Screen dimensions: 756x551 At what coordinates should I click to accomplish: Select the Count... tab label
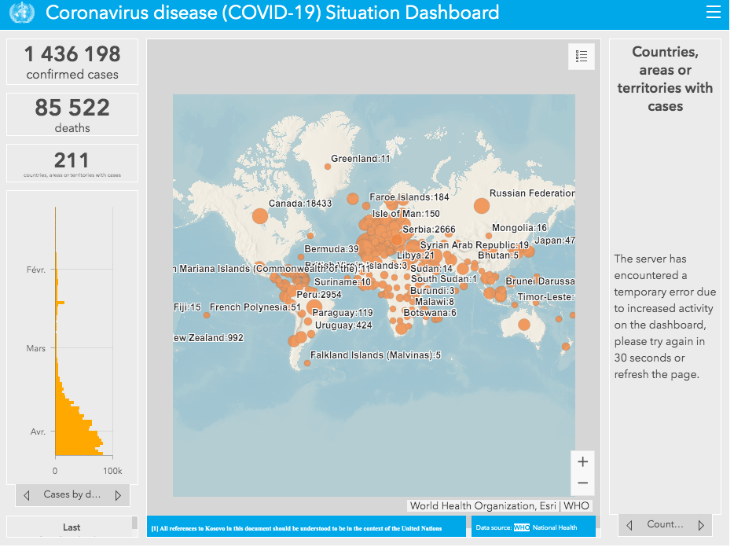point(665,525)
